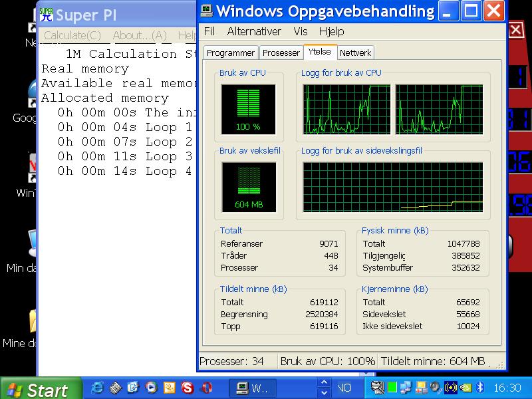Image resolution: width=532 pixels, height=399 pixels.
Task: Click the Super PI line Loop 1 at 04s
Action: click(x=125, y=127)
